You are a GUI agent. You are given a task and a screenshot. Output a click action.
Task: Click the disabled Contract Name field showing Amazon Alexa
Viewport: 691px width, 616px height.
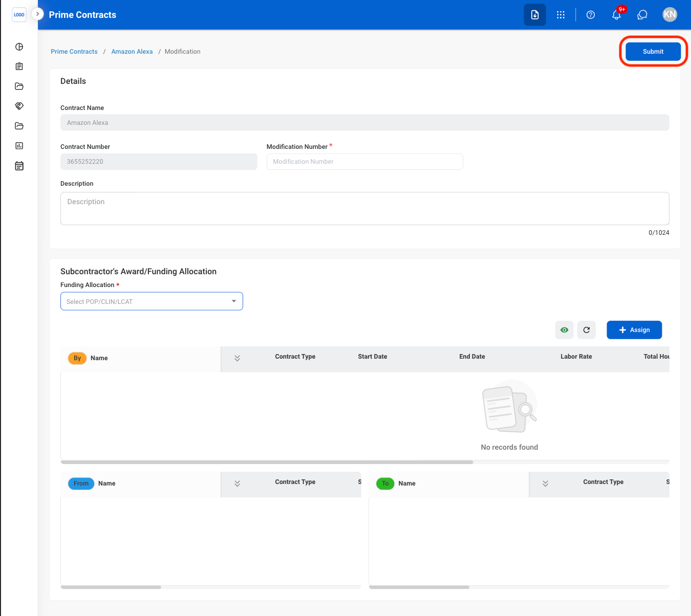click(x=365, y=123)
